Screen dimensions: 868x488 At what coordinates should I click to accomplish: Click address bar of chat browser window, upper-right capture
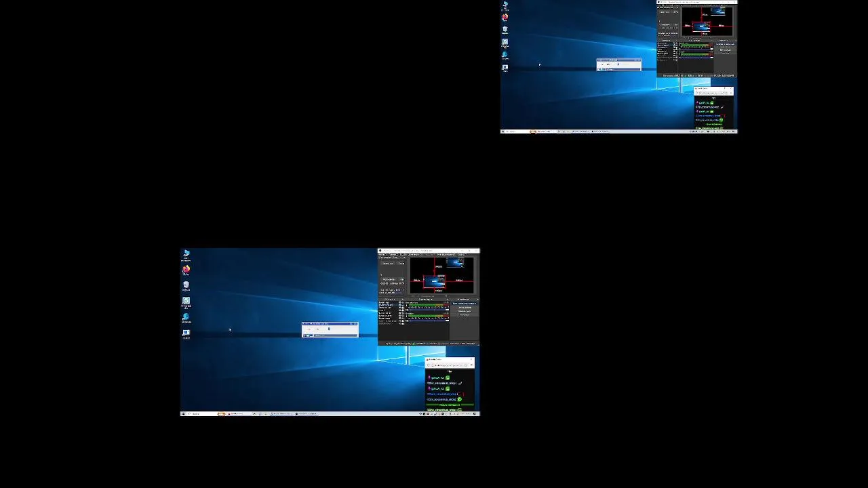point(712,93)
